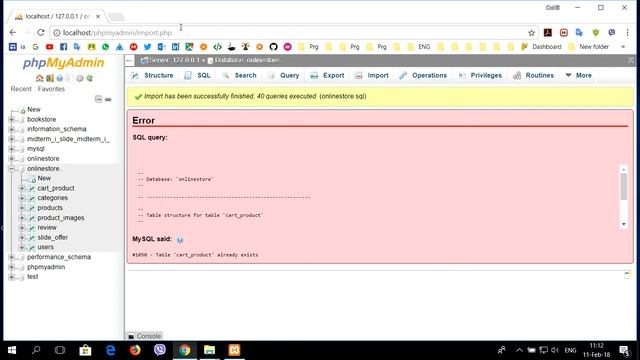This screenshot has width=640, height=360.
Task: Open the Google Translate extension icon
Action: tap(579, 33)
